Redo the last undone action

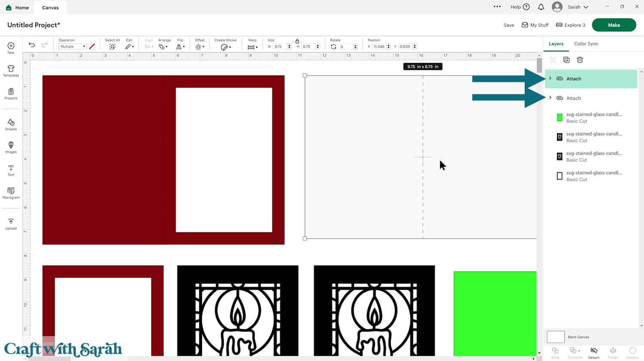pos(44,45)
